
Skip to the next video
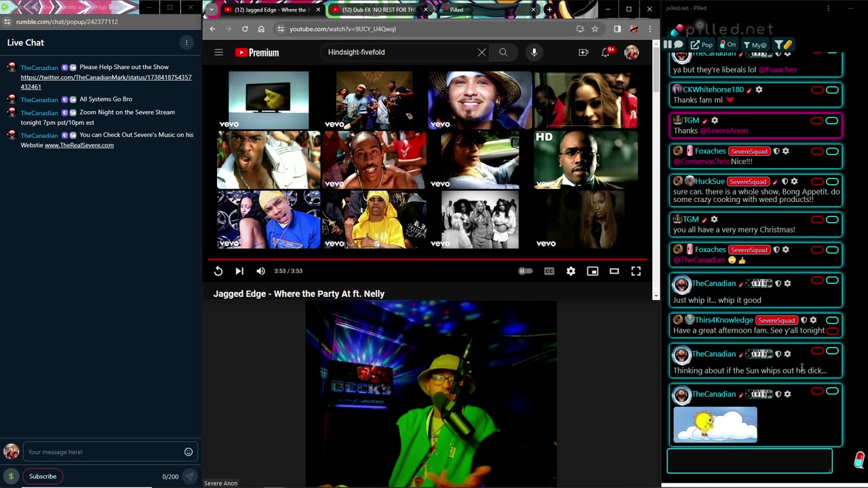point(239,271)
